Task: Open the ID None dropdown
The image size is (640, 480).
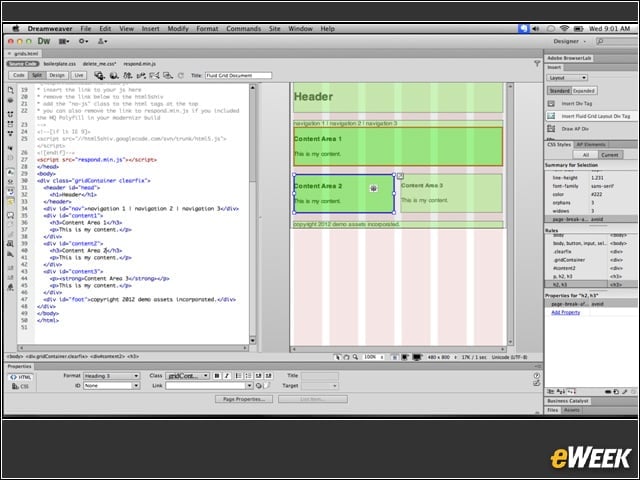Action: point(111,386)
